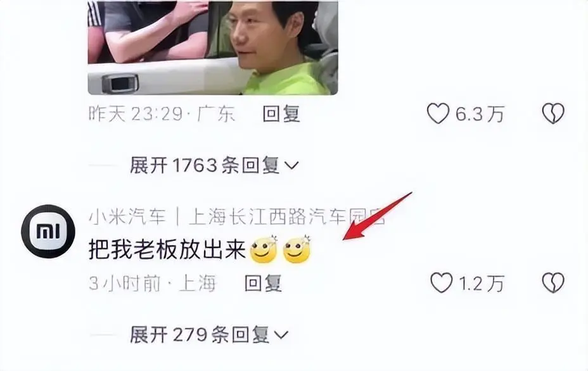
Task: Open username 小米汽车｜上海长江西路汽车园店
Action: tap(237, 217)
